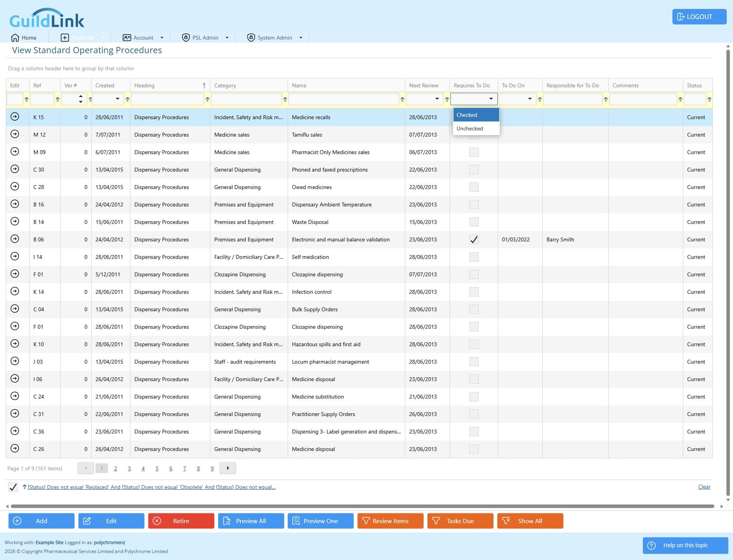Click the Account card icon
This screenshot has height=560, width=733.
[x=127, y=38]
